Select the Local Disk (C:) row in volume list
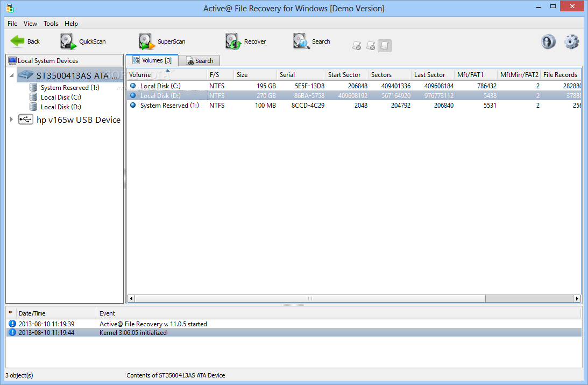 click(354, 86)
